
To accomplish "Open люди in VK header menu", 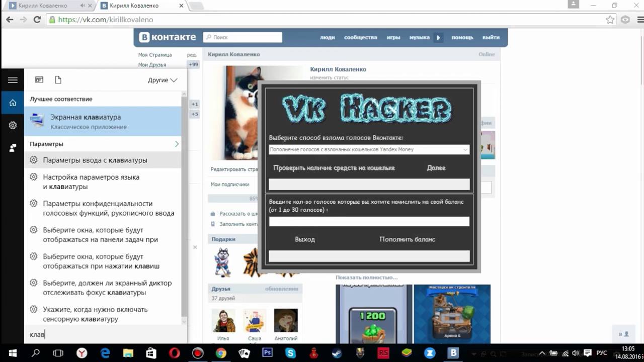I will pos(328,37).
